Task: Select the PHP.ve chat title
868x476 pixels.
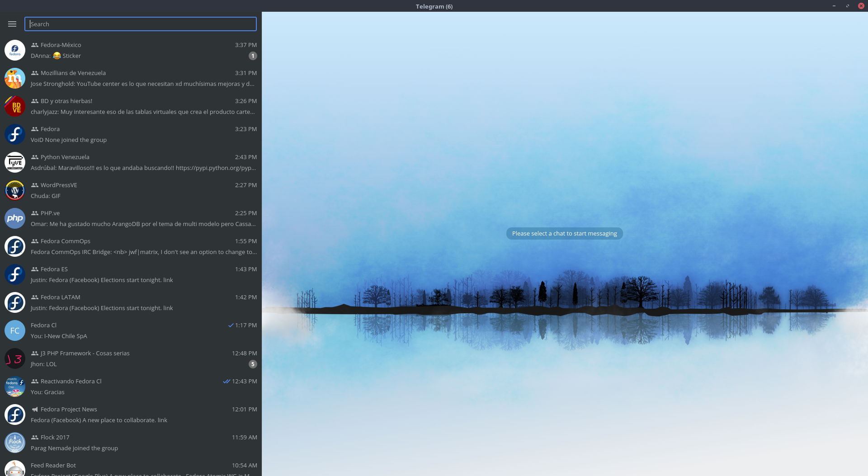Action: click(50, 213)
